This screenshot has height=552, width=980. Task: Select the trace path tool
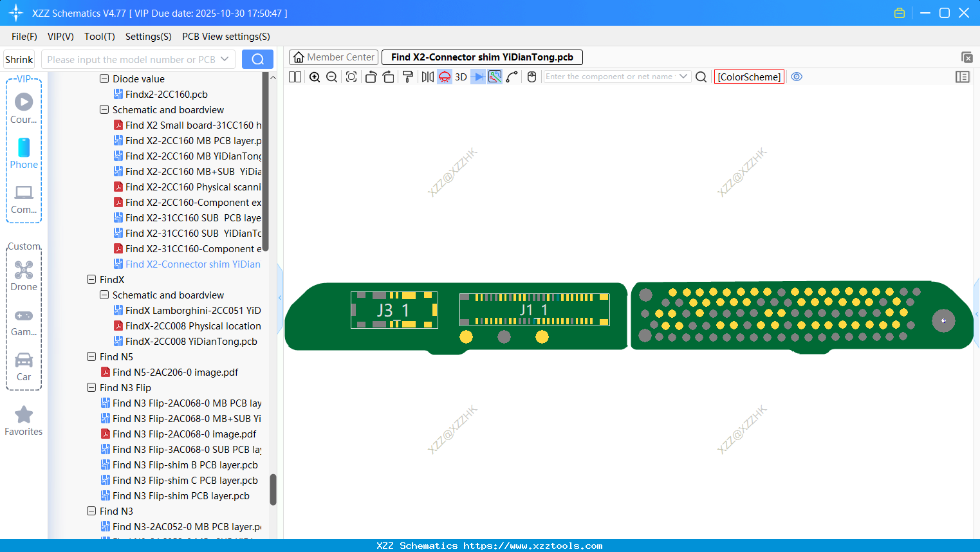[512, 77]
